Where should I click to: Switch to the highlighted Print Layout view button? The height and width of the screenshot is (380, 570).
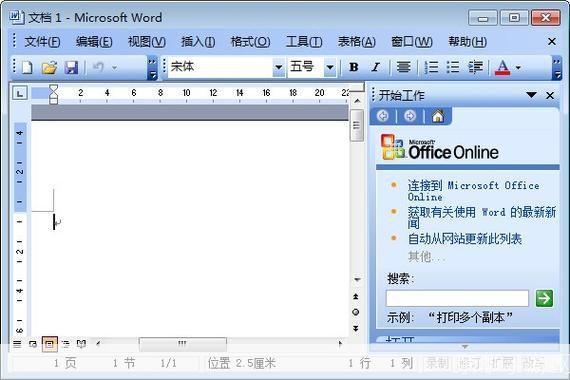click(x=49, y=344)
